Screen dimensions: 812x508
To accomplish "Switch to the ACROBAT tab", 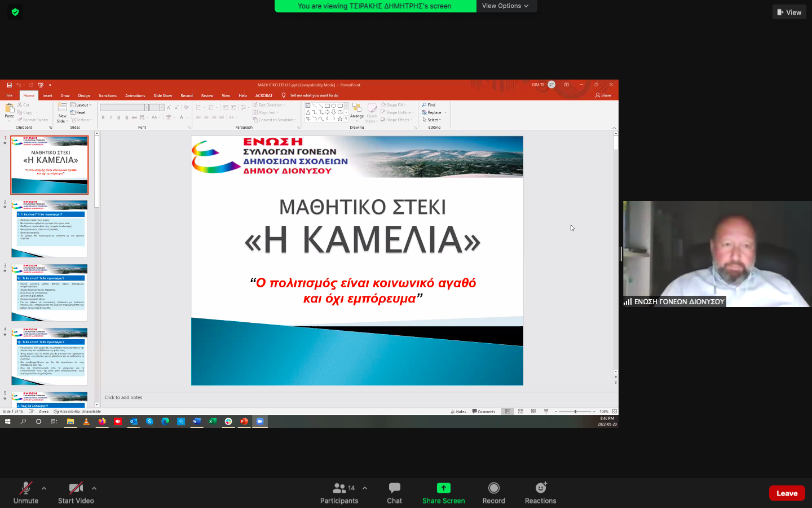I will 264,95.
